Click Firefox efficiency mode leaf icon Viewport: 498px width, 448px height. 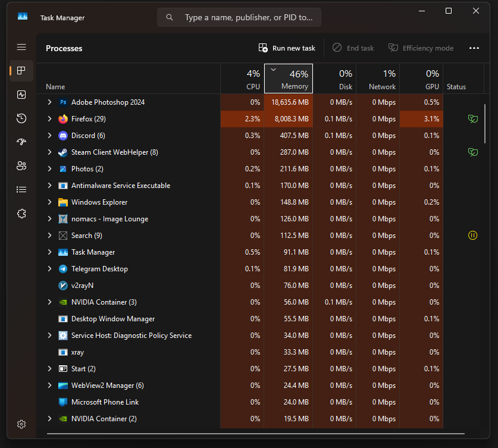coord(472,119)
